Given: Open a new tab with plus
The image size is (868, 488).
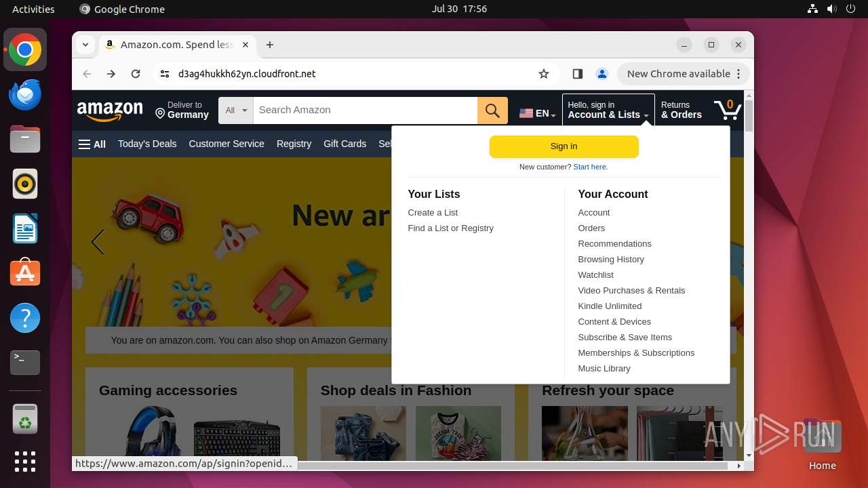Looking at the screenshot, I should coord(270,45).
